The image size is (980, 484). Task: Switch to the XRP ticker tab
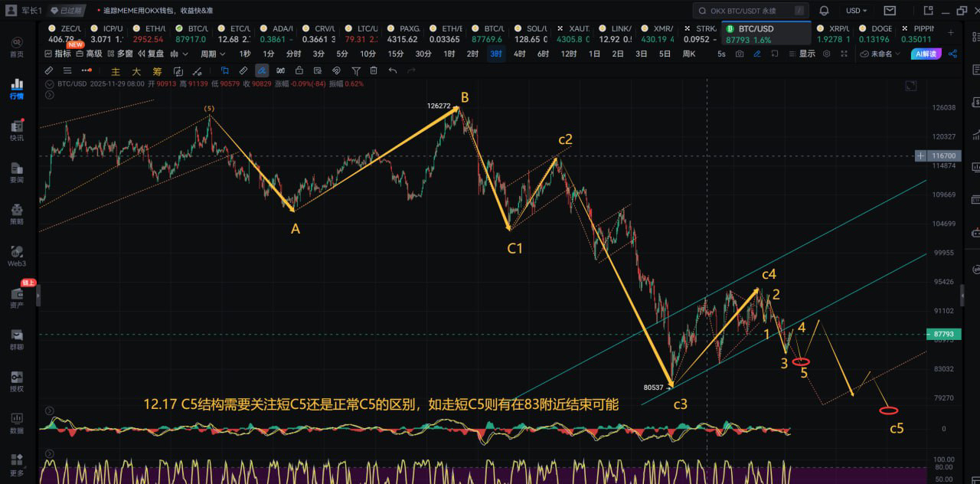[x=832, y=34]
